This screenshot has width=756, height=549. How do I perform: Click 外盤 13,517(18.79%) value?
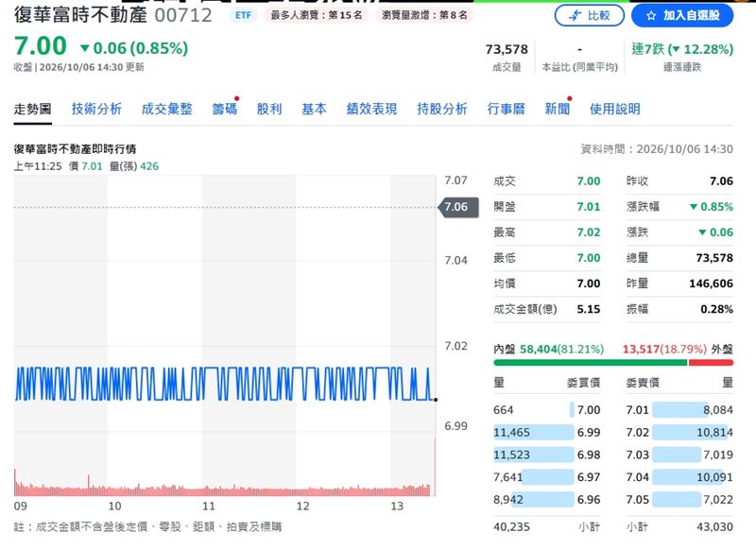pyautogui.click(x=664, y=349)
